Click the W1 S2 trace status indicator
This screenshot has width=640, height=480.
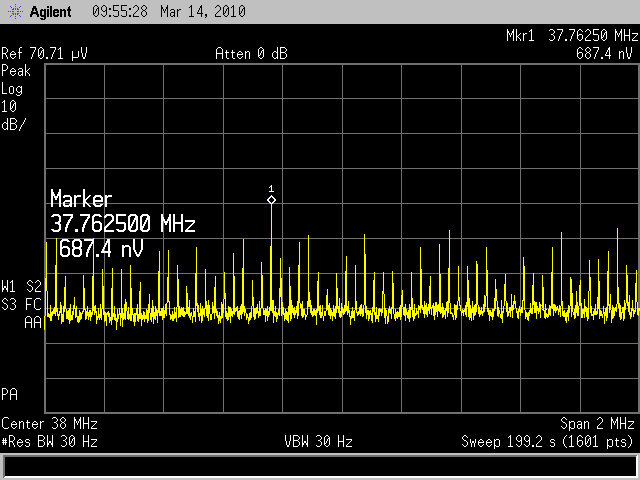pyautogui.click(x=22, y=285)
